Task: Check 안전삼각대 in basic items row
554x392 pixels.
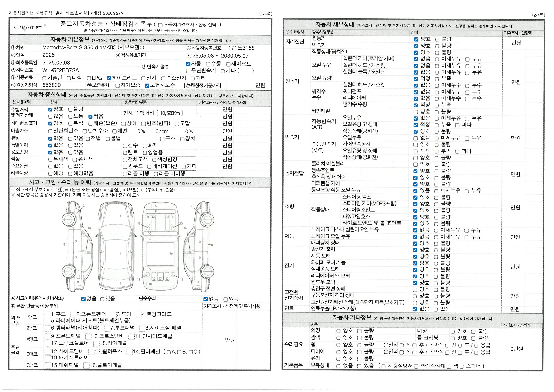Action: [416, 366]
